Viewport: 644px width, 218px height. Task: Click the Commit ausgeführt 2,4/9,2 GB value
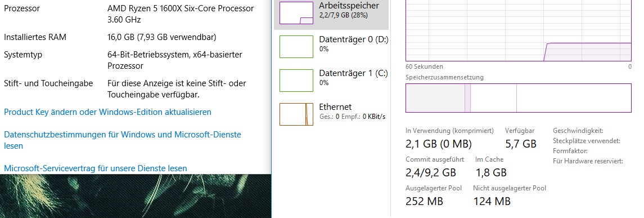[431, 172]
